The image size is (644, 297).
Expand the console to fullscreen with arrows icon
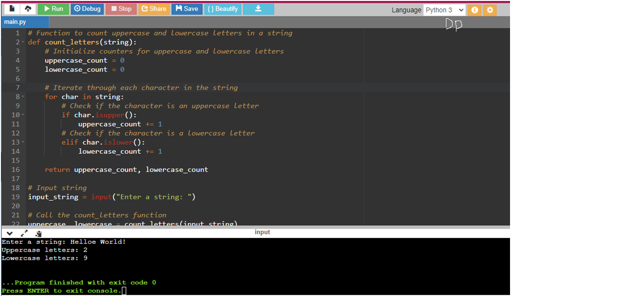24,233
